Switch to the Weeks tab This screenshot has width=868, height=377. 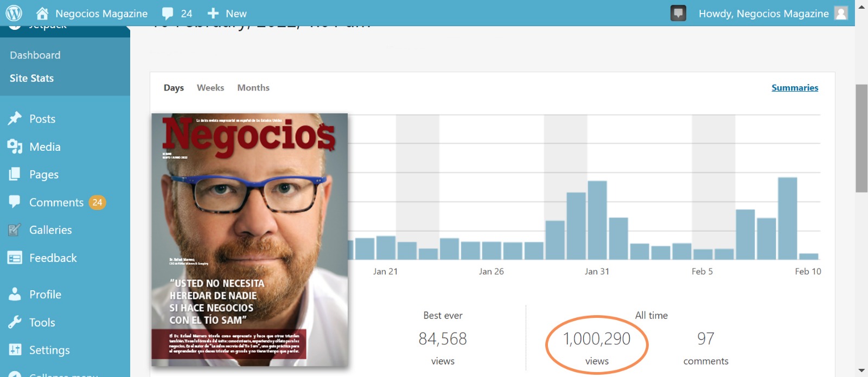210,88
